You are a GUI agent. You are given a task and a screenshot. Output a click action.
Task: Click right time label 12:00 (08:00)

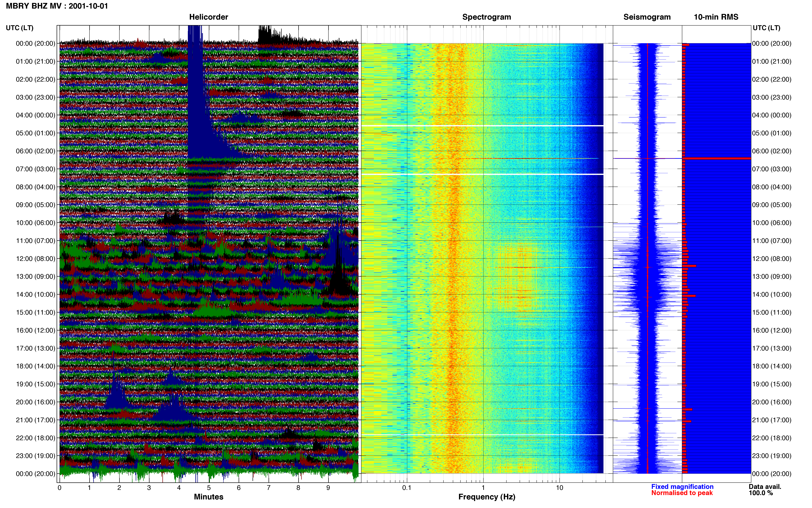[772, 259]
